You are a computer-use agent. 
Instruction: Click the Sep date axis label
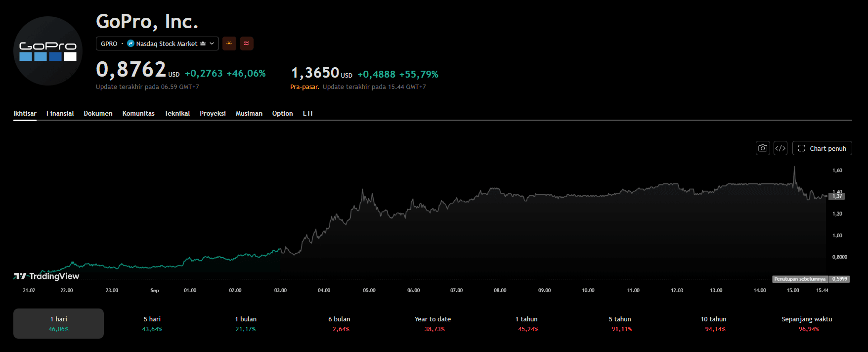(155, 290)
